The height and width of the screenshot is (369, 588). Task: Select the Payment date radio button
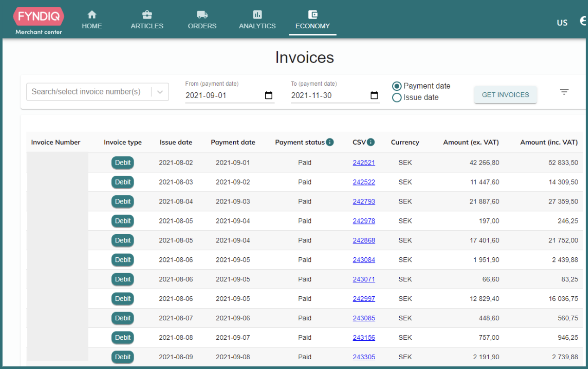pos(396,86)
